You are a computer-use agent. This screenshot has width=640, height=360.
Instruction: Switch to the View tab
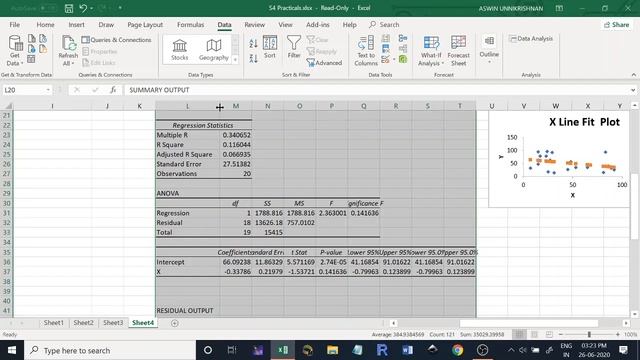[x=285, y=25]
